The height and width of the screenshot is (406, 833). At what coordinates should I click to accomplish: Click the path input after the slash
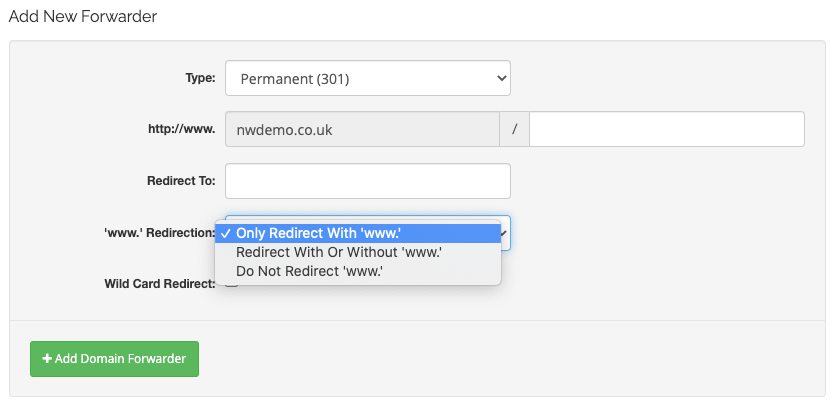point(667,129)
